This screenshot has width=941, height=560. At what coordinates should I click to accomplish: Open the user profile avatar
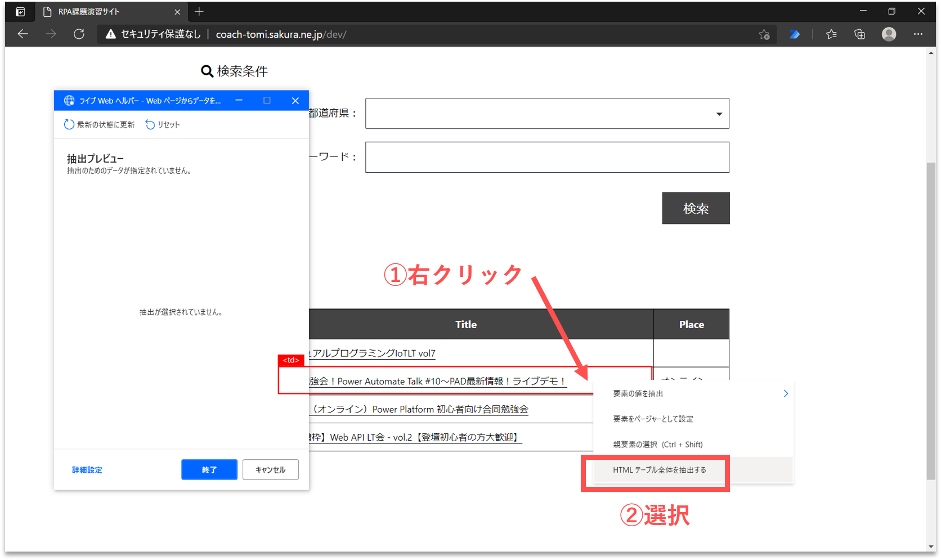coord(889,34)
